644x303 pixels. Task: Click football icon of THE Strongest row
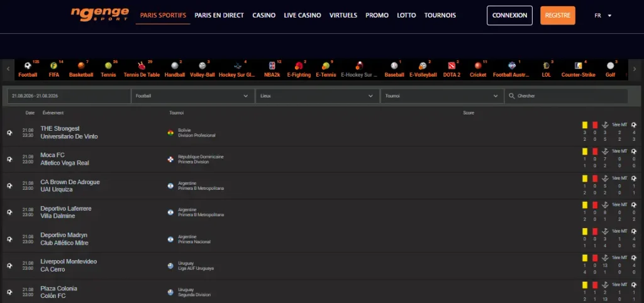(9, 133)
